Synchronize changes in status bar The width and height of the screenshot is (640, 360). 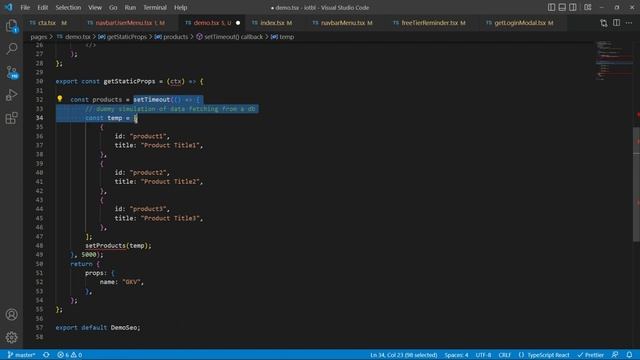click(x=46, y=355)
